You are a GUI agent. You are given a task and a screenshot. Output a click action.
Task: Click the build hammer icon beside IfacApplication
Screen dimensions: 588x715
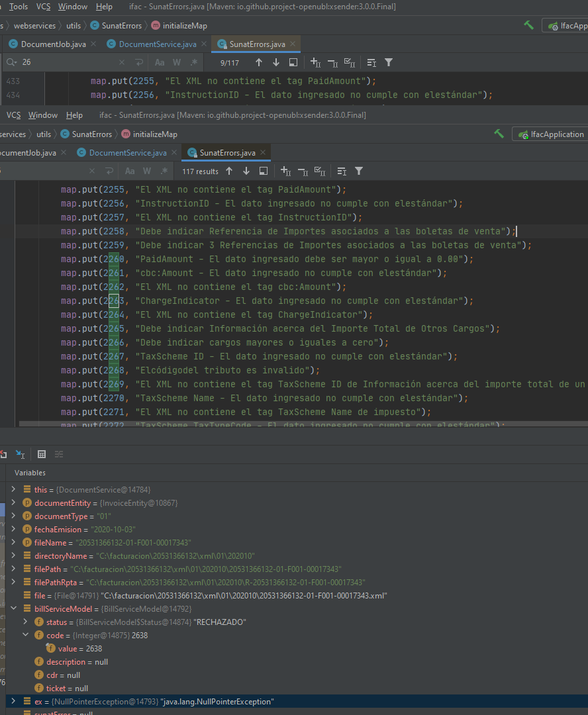(x=499, y=134)
